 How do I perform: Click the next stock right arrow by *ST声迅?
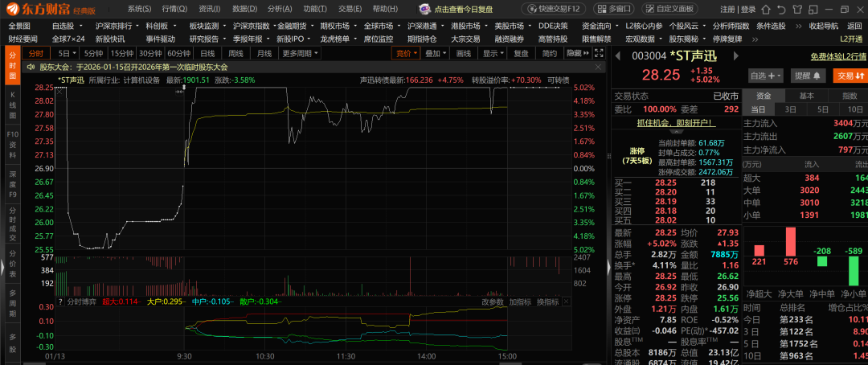[735, 56]
